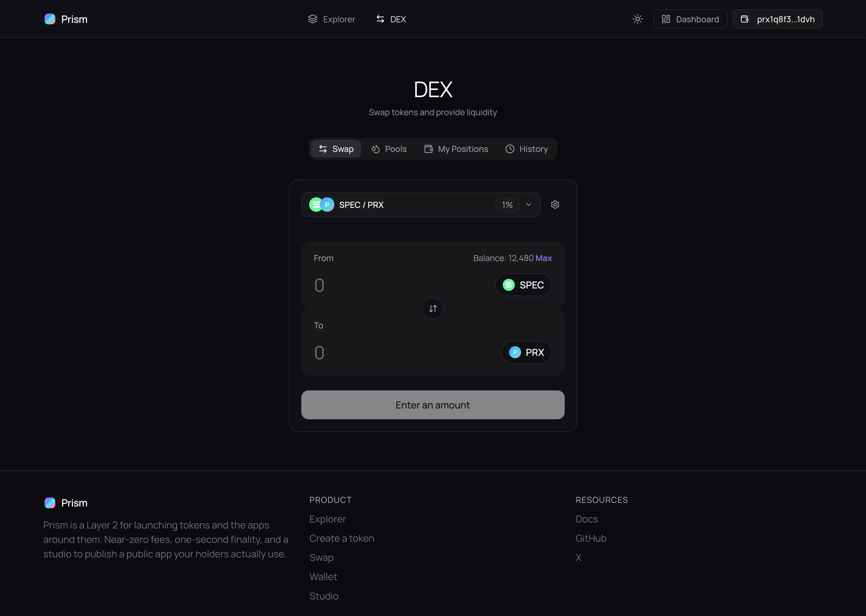Toggle light theme with the sun icon
This screenshot has width=866, height=616.
pos(637,19)
